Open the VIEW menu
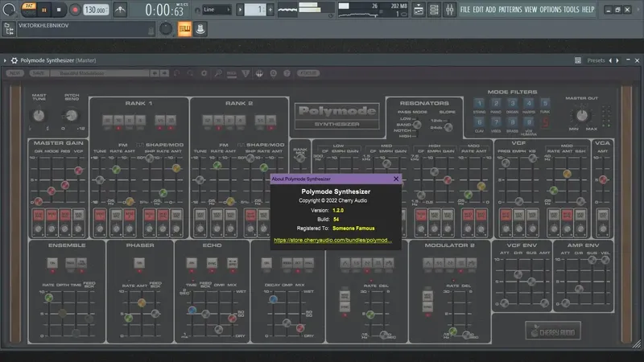Screen dimensions: 644x362 point(530,10)
